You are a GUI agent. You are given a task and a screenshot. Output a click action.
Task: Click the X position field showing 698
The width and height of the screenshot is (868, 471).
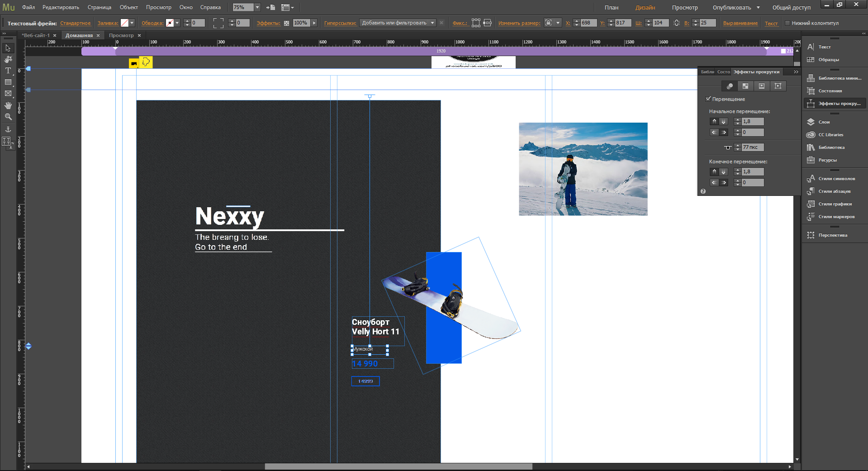click(x=588, y=23)
